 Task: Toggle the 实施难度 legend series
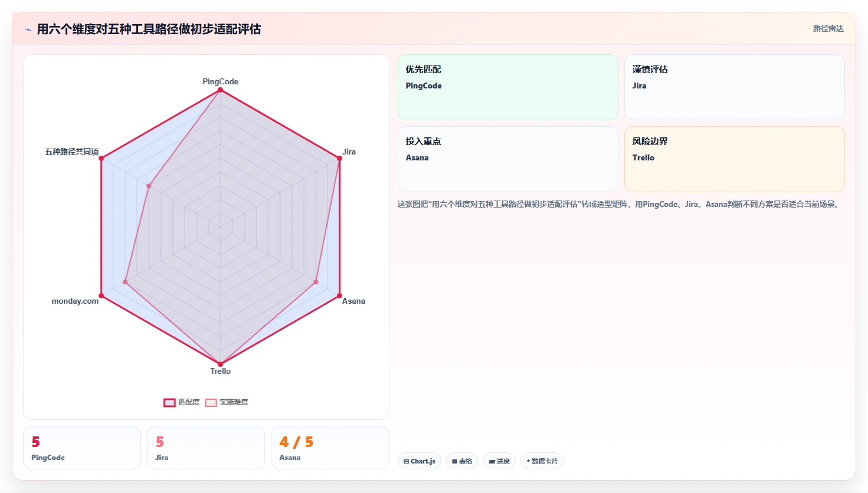click(x=227, y=402)
